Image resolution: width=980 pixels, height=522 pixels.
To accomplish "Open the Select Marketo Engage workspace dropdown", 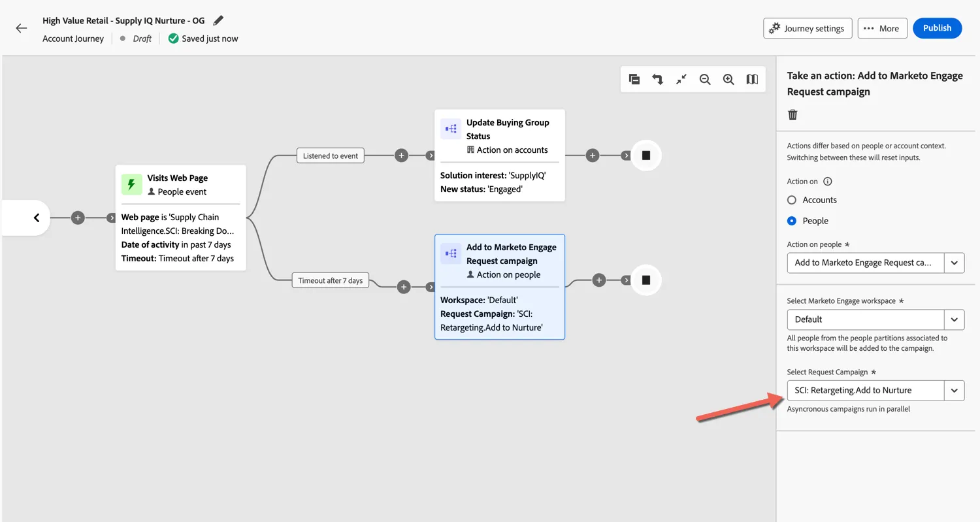I will 875,319.
